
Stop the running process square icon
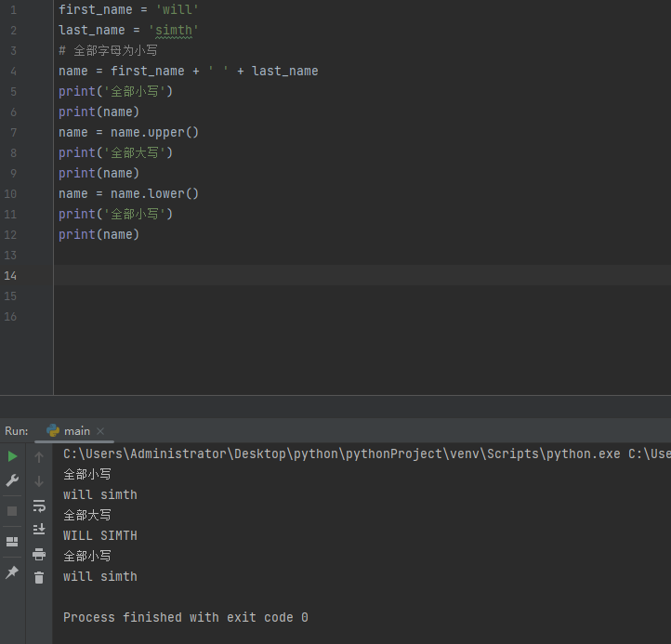click(12, 511)
